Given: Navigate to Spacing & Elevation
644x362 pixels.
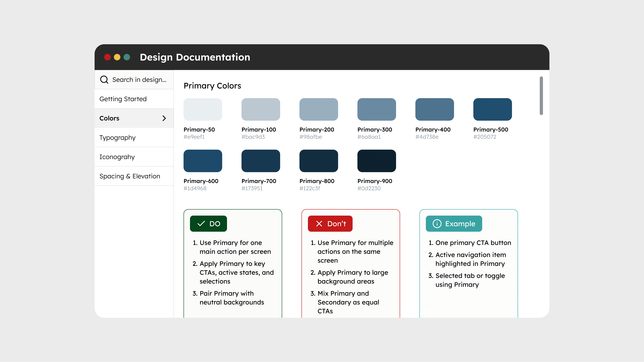Looking at the screenshot, I should (130, 176).
